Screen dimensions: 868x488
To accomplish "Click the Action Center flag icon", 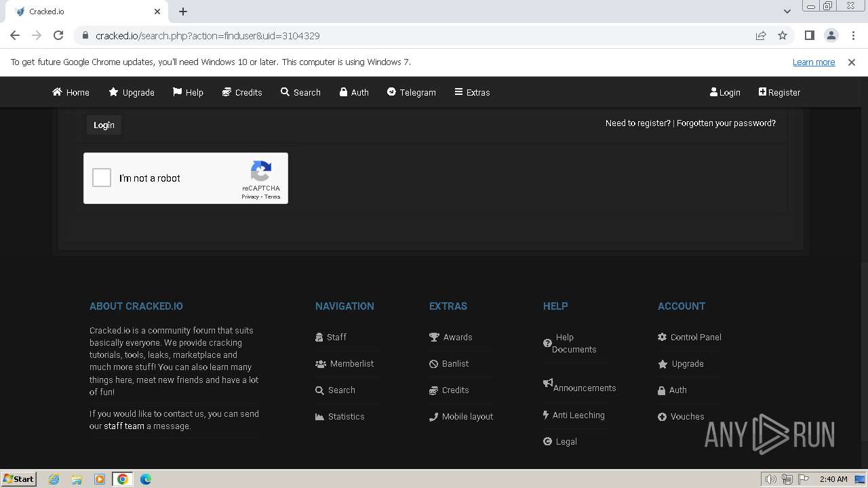I will pos(804,479).
